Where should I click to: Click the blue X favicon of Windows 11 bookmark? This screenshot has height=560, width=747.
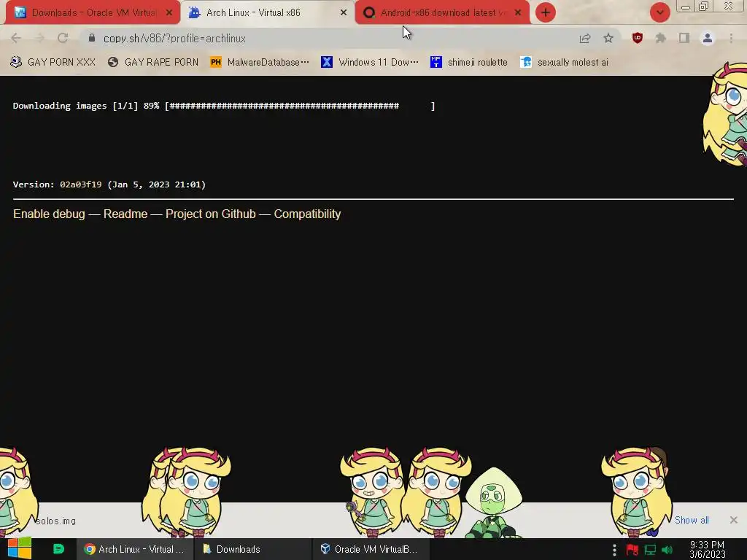327,62
